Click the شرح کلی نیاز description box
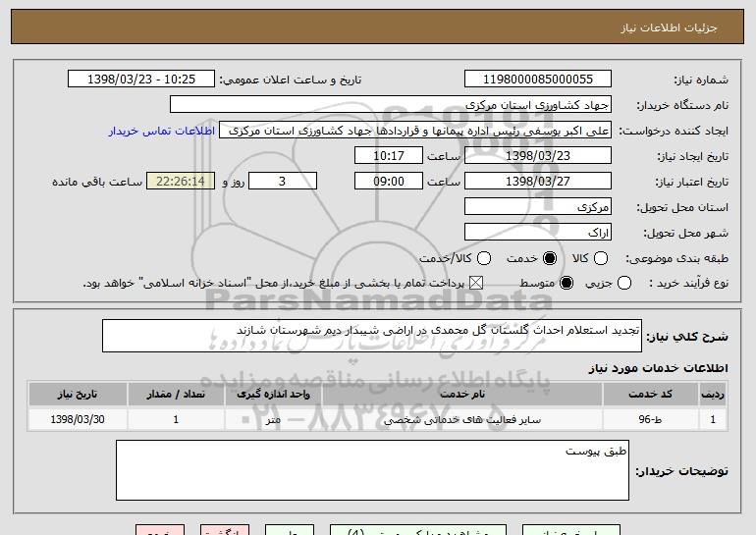The height and width of the screenshot is (535, 756). (372, 336)
